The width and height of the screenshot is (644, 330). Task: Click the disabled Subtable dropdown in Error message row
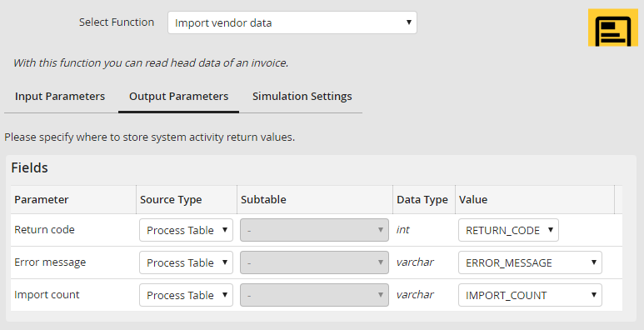tap(314, 262)
